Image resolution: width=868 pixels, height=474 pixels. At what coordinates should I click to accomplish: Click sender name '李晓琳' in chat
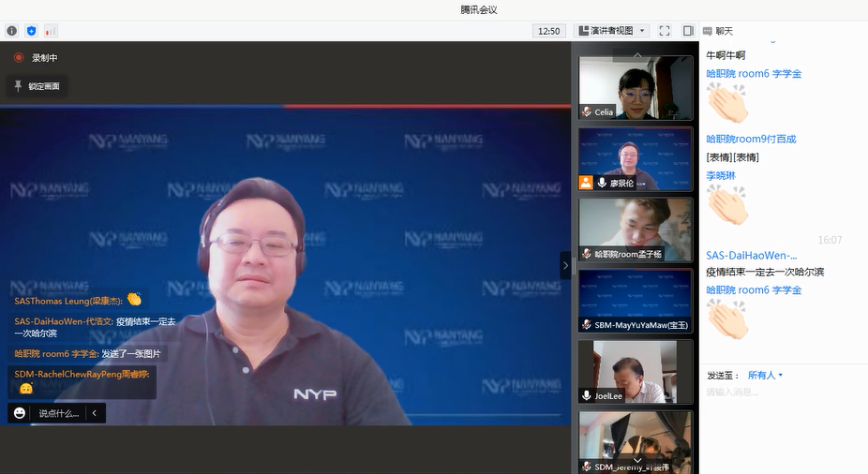(x=721, y=175)
